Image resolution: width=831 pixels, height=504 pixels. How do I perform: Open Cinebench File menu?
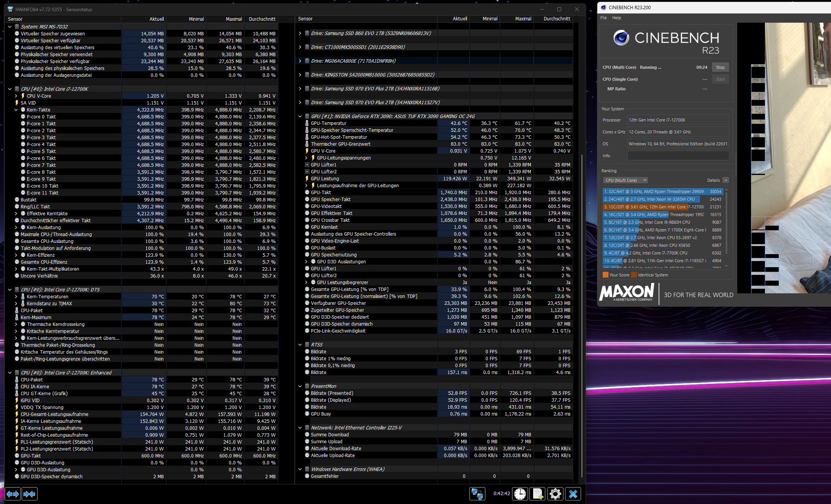[603, 18]
